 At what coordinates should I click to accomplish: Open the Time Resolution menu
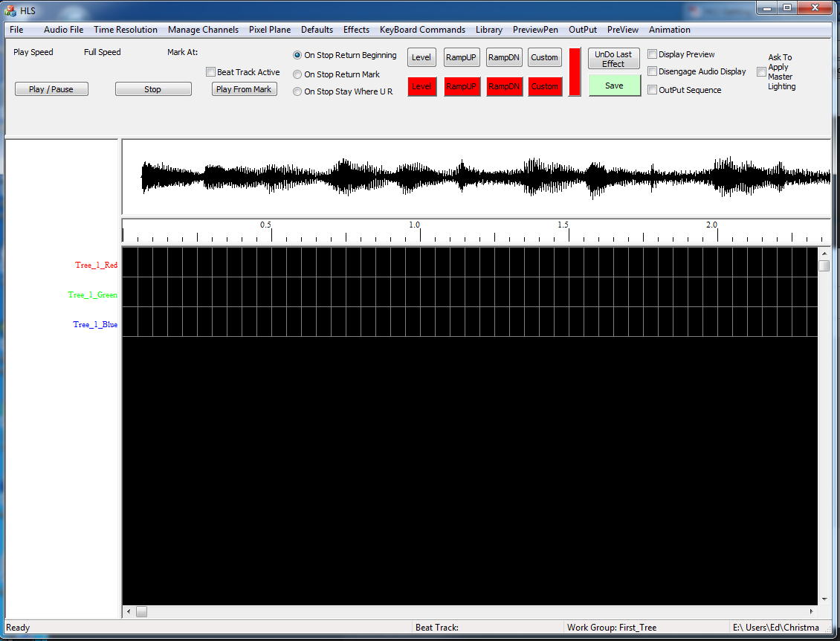[x=126, y=30]
